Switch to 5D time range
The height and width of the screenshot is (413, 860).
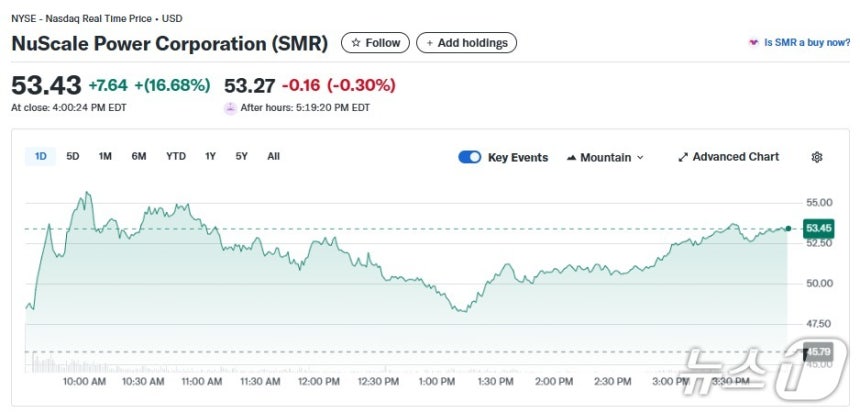click(73, 156)
